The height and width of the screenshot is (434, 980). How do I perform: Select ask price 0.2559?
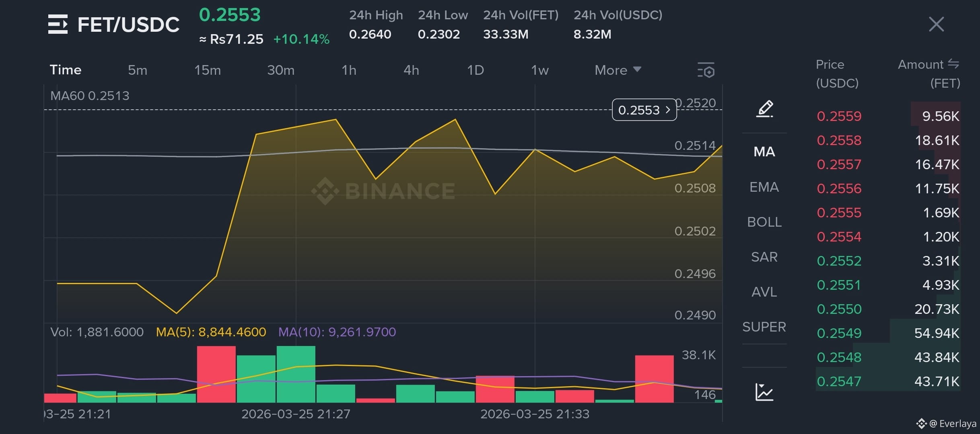pyautogui.click(x=839, y=116)
